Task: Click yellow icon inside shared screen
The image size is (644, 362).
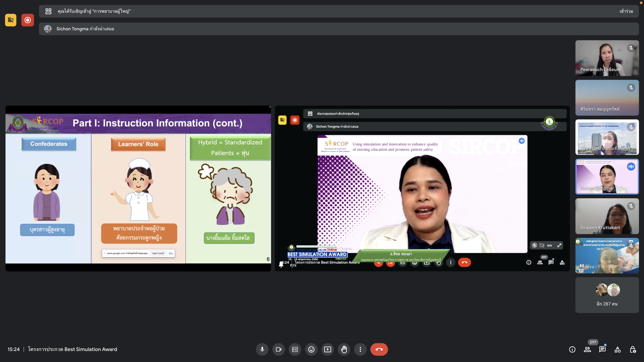Action: (x=282, y=120)
